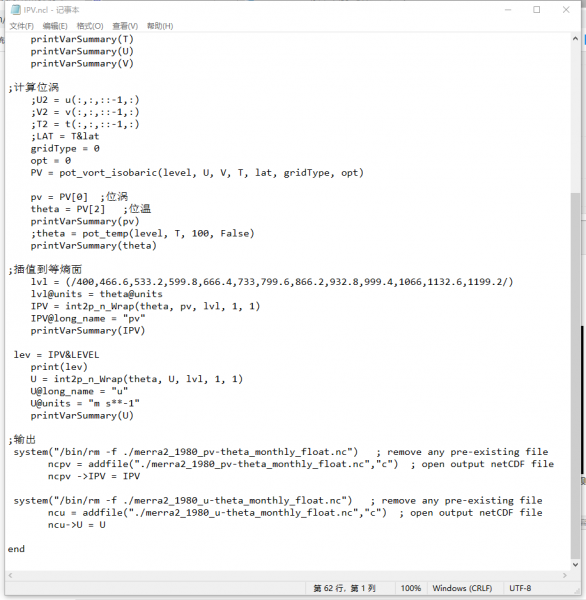Viewport: 586px width, 600px height.
Task: Place cursor on the pot_vort_isobaric line
Action: click(x=197, y=173)
